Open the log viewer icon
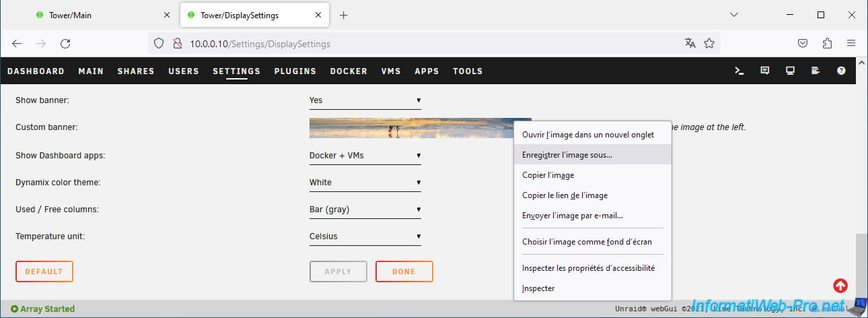The image size is (868, 318). point(816,71)
